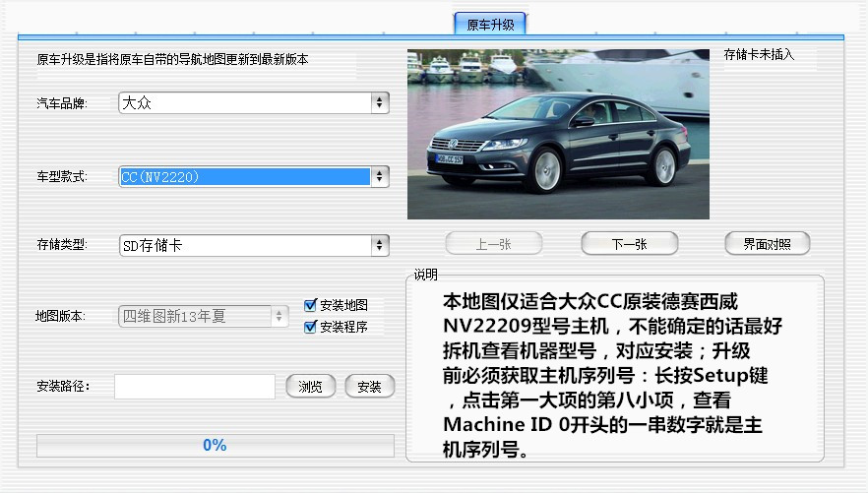Click the 存储卡未插入 status text
The width and height of the screenshot is (868, 493).
coord(759,54)
